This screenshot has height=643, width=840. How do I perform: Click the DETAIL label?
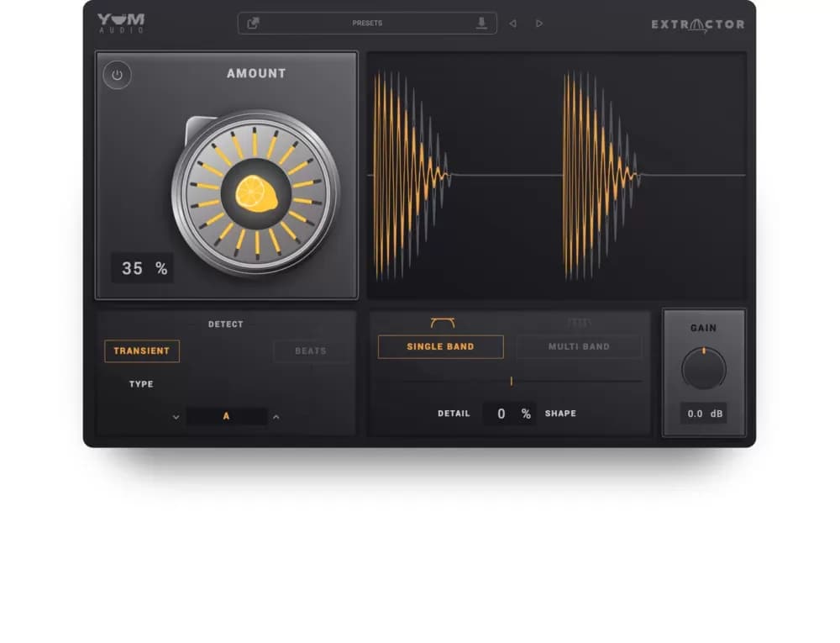pyautogui.click(x=454, y=414)
